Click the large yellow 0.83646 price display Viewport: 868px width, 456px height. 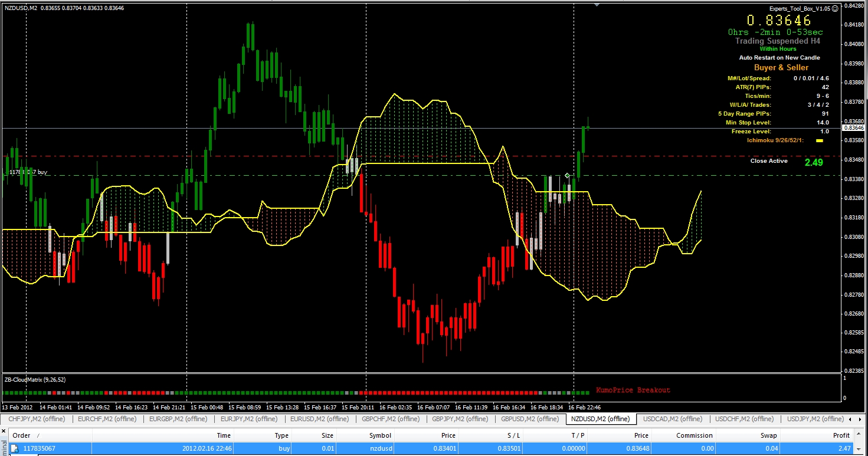[779, 21]
